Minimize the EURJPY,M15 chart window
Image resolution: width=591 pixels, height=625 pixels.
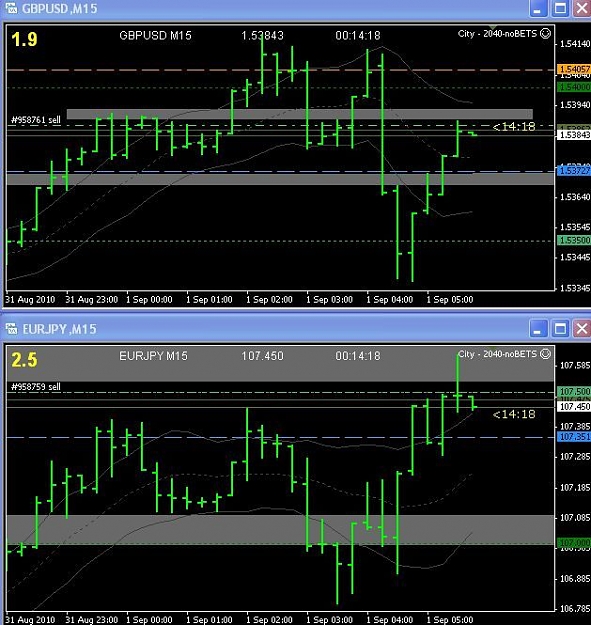click(538, 329)
